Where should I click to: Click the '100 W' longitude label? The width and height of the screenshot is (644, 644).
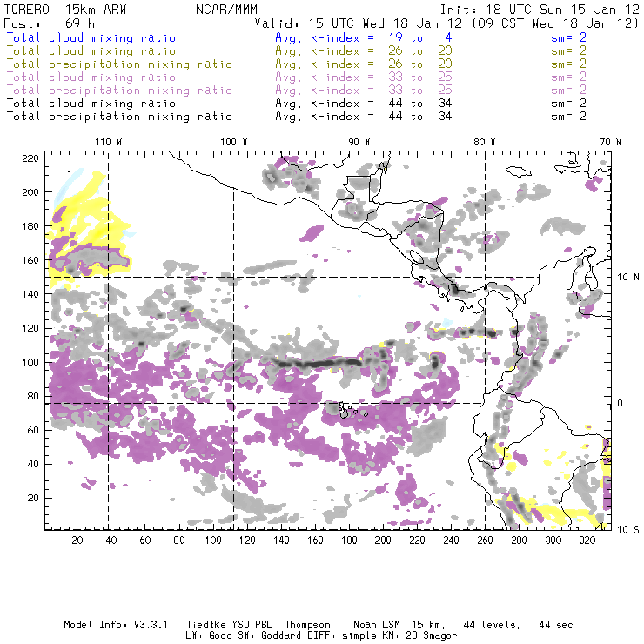[x=234, y=142]
